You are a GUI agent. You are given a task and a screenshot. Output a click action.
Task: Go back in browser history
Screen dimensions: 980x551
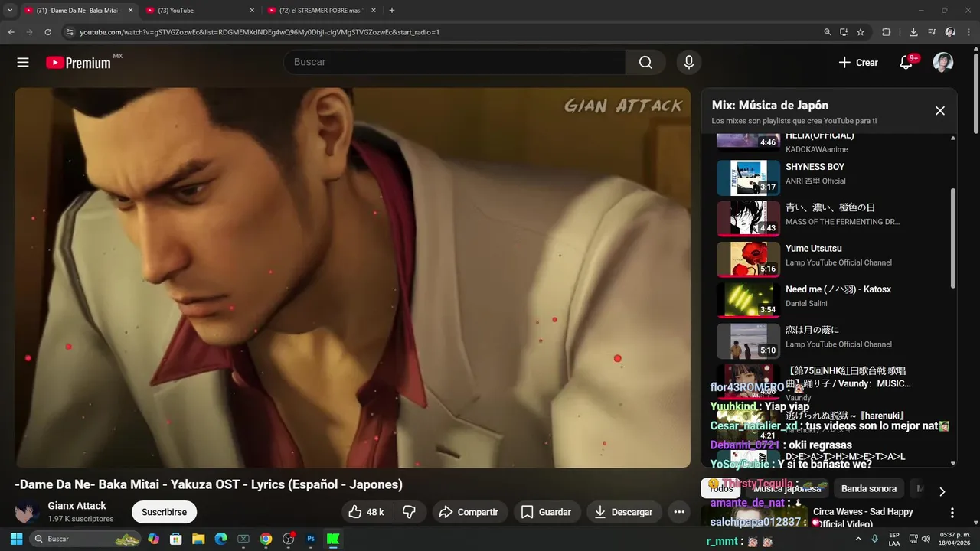(11, 32)
